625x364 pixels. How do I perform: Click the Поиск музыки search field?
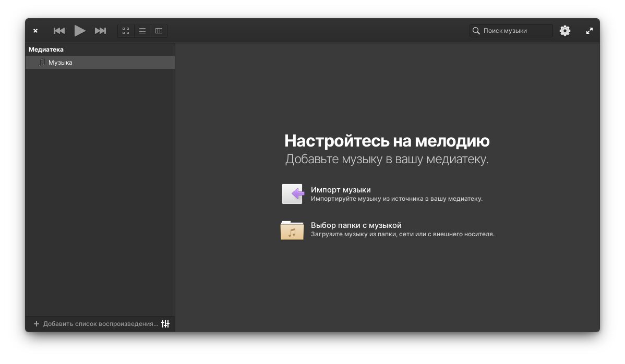(x=514, y=31)
